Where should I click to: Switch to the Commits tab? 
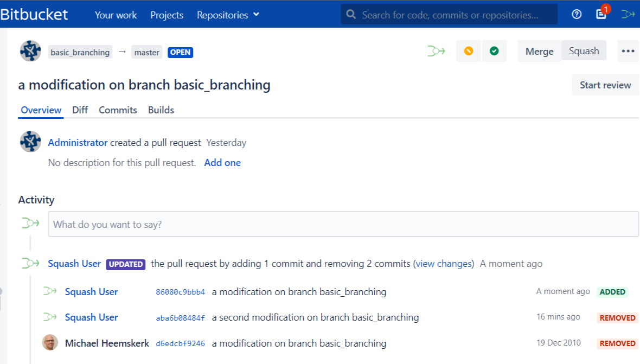118,110
